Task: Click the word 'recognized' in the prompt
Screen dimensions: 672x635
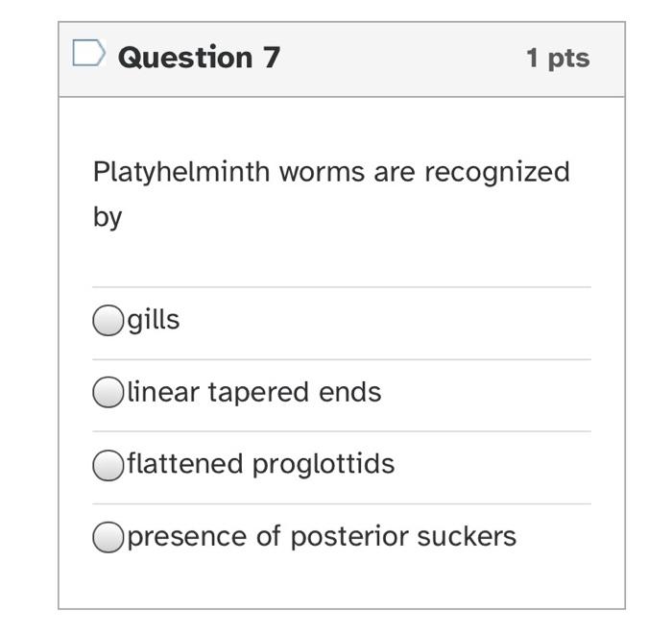Action: click(497, 173)
